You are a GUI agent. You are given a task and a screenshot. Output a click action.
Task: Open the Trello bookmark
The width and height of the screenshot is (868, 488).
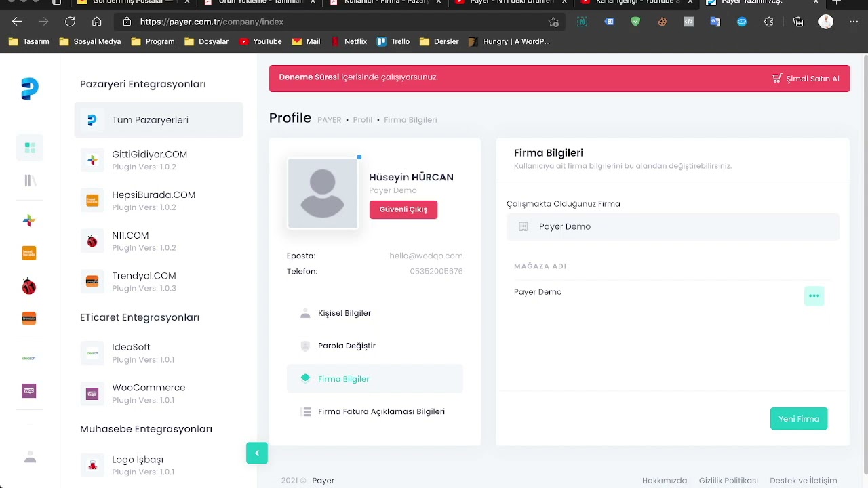[x=393, y=41]
